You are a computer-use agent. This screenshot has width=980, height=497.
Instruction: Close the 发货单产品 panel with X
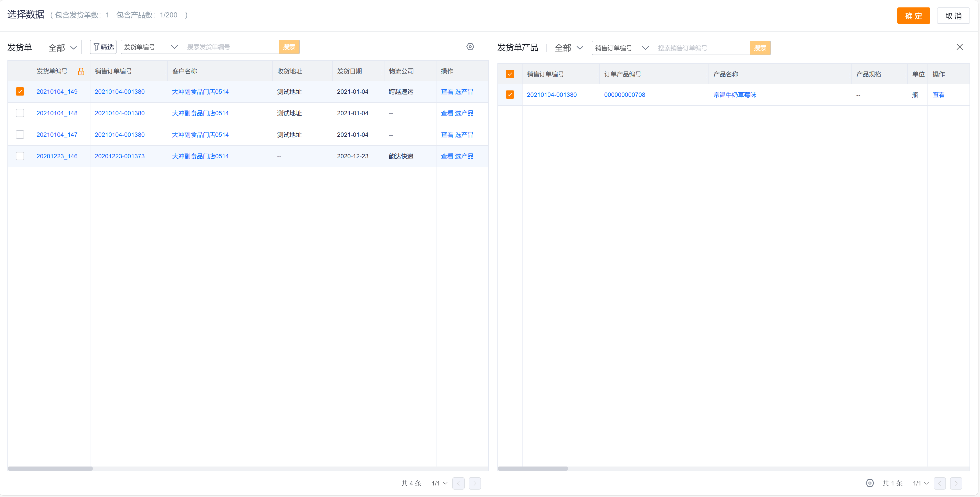pos(960,47)
